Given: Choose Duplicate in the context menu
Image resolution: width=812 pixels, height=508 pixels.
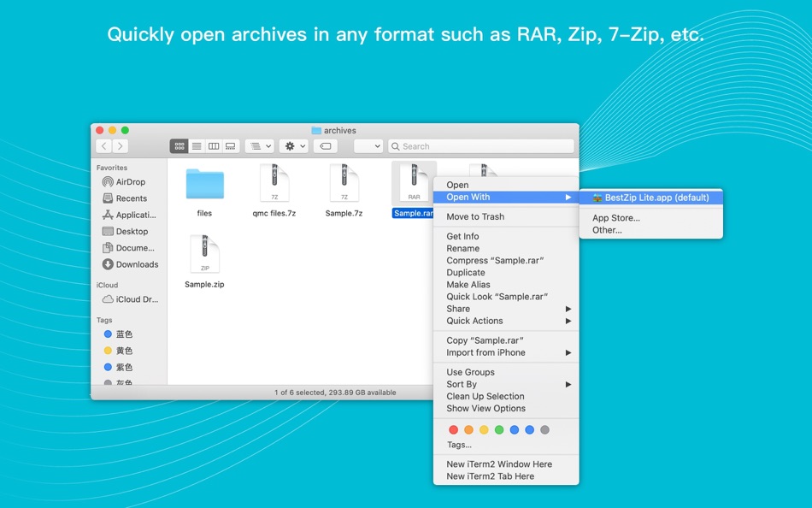Looking at the screenshot, I should point(506,273).
